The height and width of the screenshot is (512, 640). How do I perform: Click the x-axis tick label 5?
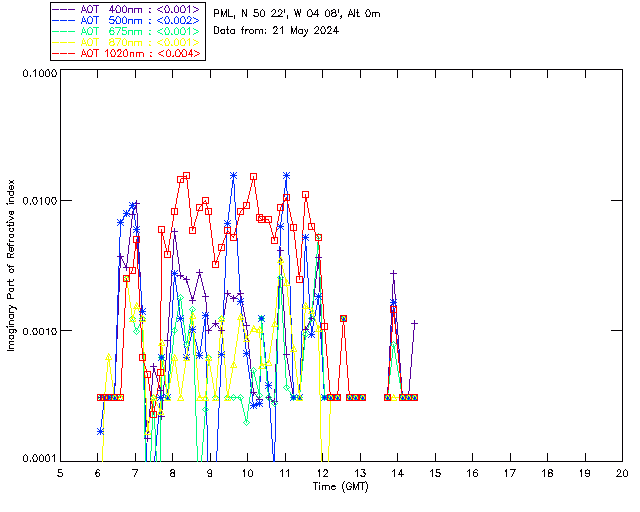[x=60, y=473]
